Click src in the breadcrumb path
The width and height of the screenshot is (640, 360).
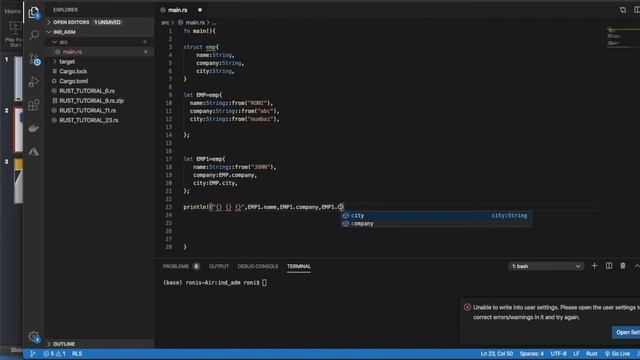click(x=165, y=22)
